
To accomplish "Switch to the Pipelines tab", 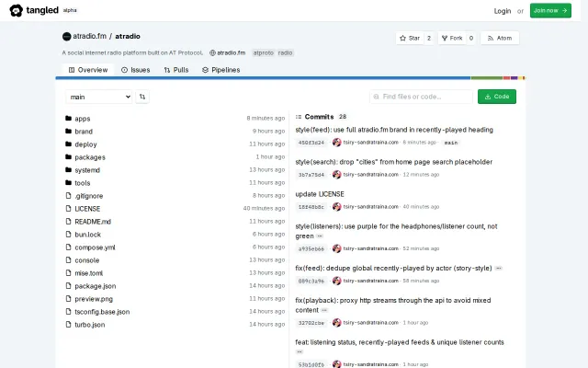I will (220, 70).
